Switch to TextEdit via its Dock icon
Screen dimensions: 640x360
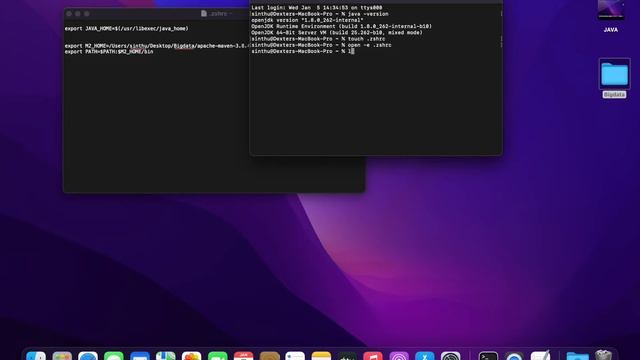click(x=541, y=355)
